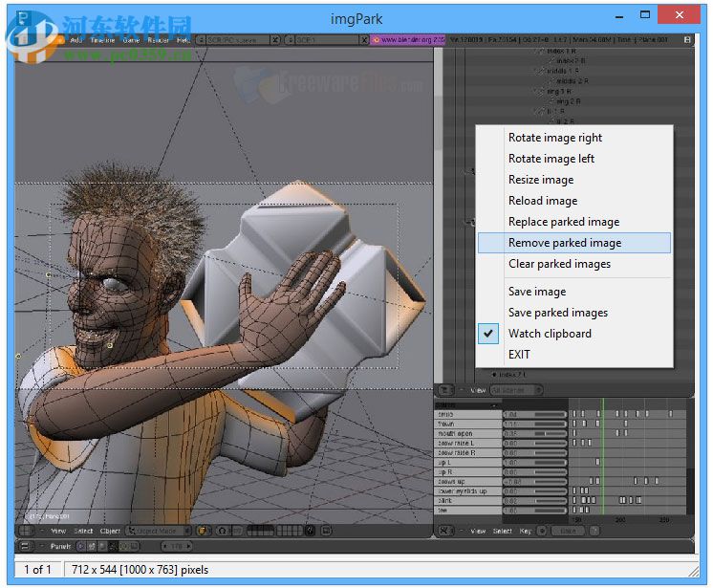This screenshot has height=588, width=713.
Task: Choose Resize image from the menu
Action: [x=541, y=180]
